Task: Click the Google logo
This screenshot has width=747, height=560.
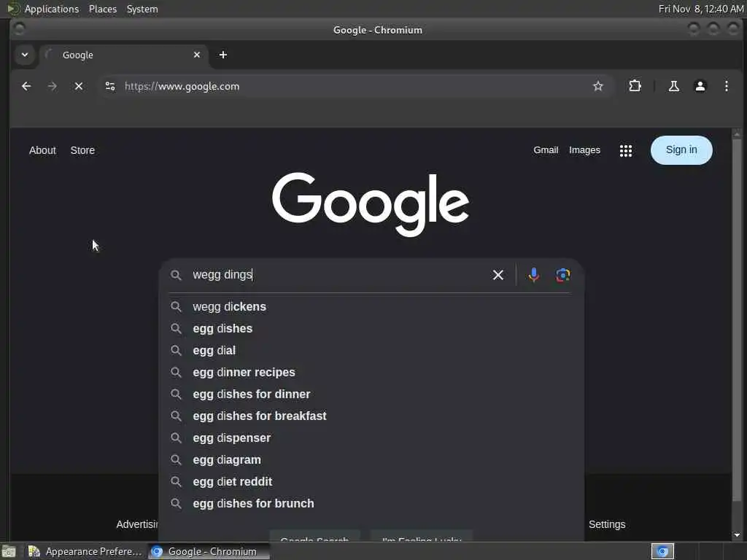Action: (371, 204)
